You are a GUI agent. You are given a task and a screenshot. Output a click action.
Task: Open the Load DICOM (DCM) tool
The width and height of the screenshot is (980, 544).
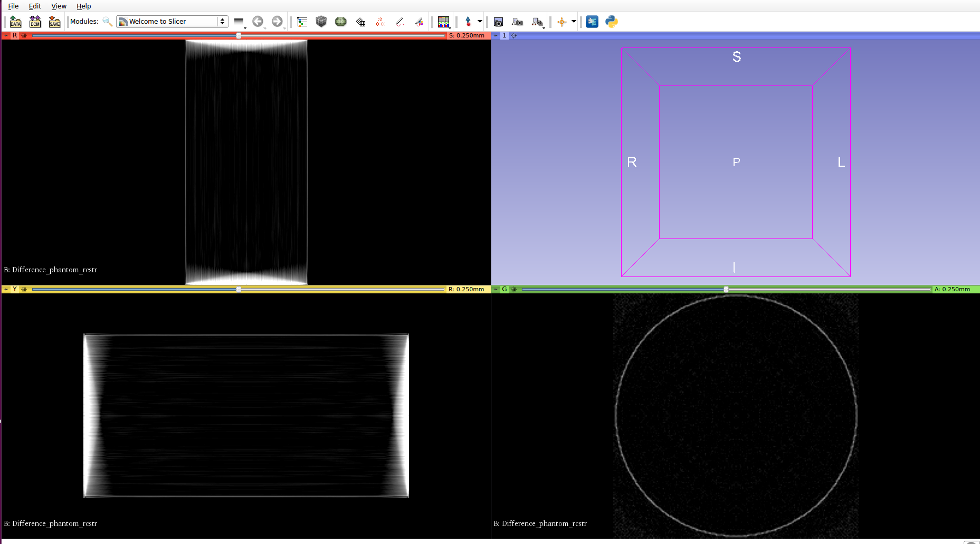tap(35, 22)
